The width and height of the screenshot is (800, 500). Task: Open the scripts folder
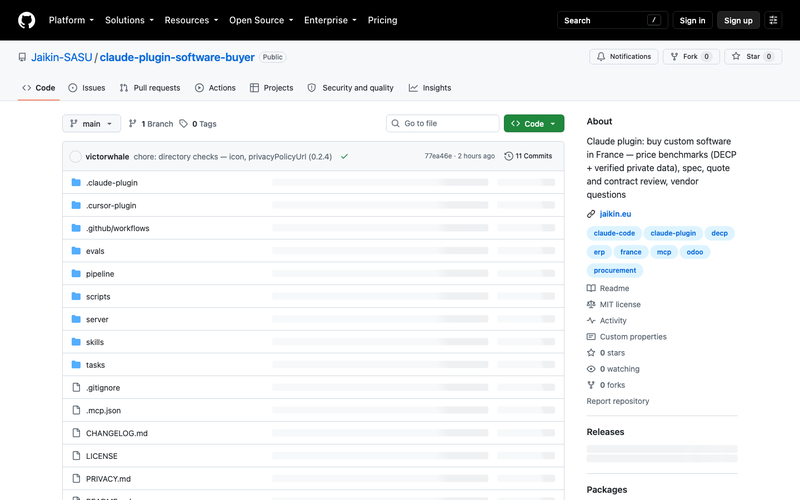(98, 296)
